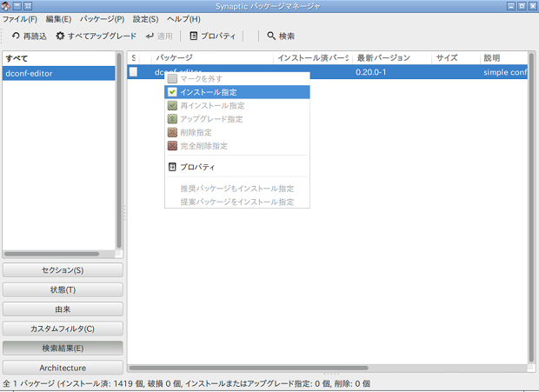Toggle the dconf-editor status checkbox
This screenshot has height=392, width=539.
(x=133, y=72)
